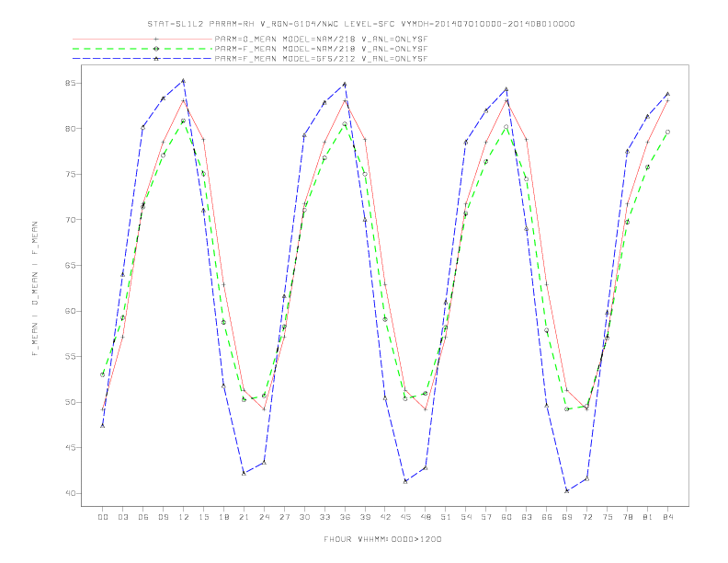Click the x-axis label FHOUR VHHMM:0000>1200
The image size is (728, 563).
click(x=382, y=539)
